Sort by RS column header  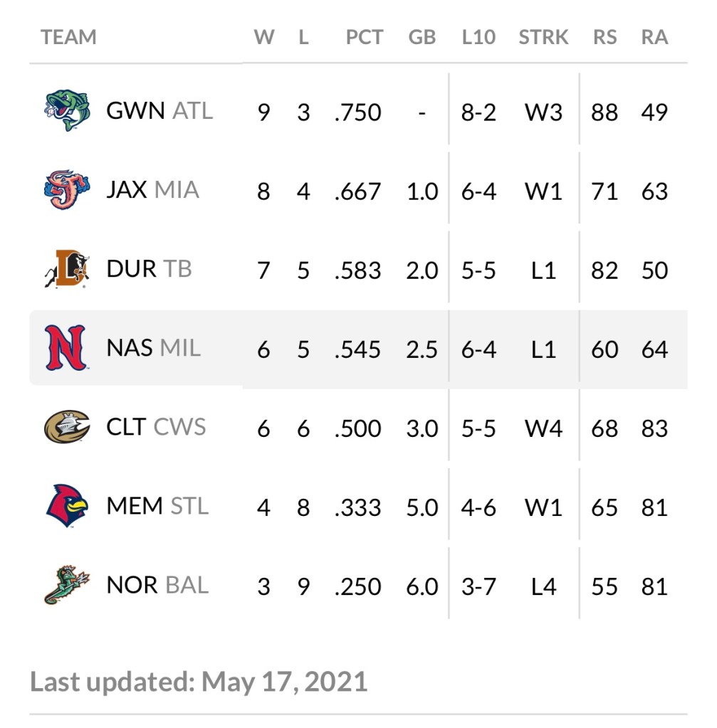tap(605, 37)
